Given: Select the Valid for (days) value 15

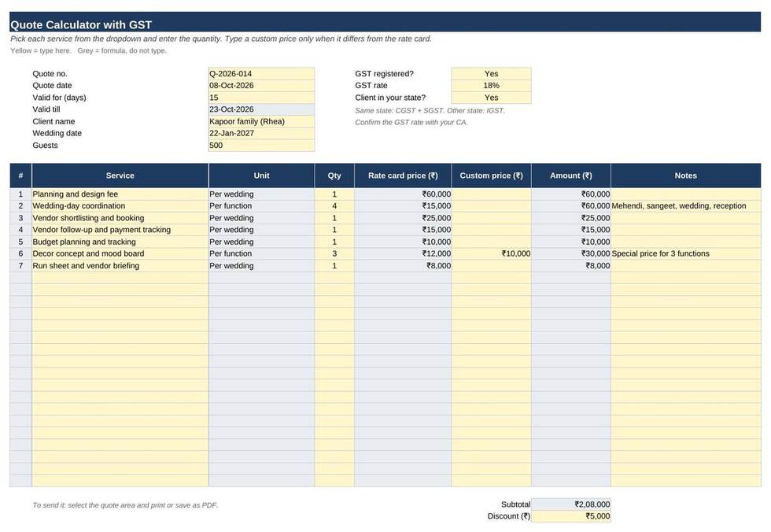Looking at the screenshot, I should coord(261,98).
